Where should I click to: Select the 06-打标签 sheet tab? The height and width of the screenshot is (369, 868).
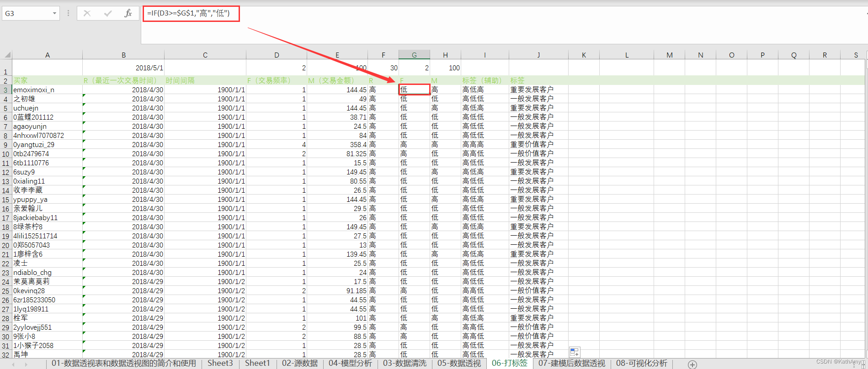click(x=510, y=363)
